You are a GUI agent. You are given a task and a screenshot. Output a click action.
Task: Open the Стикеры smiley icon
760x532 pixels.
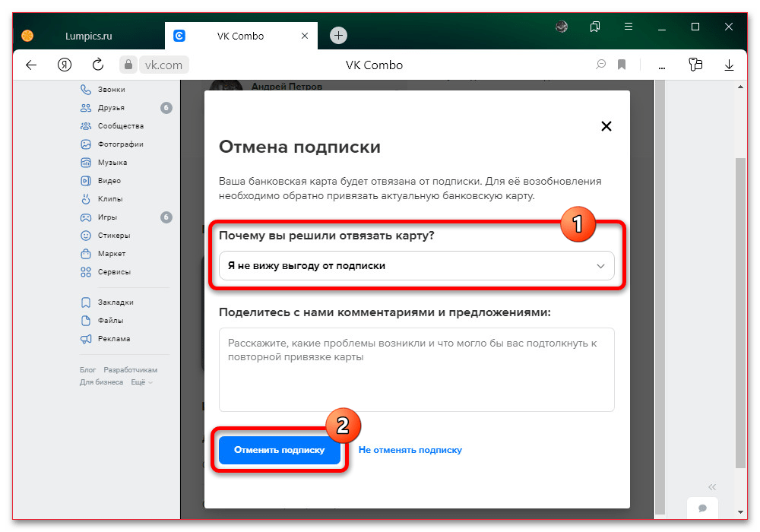point(86,236)
